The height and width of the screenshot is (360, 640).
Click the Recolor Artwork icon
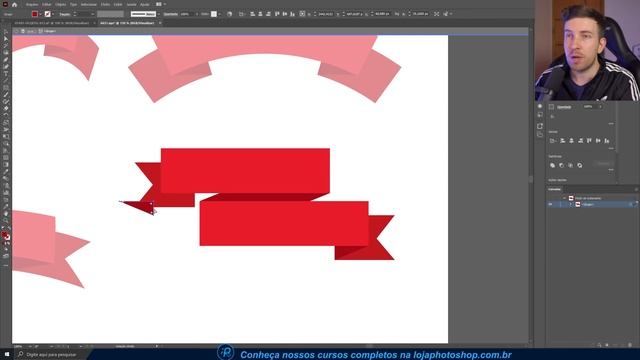pos(229,14)
